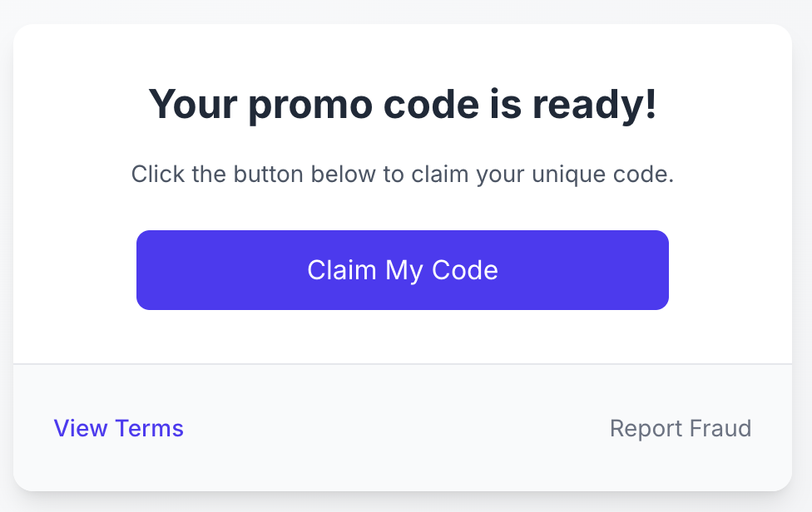This screenshot has height=512, width=812.
Task: Select the purple Claim My Code button
Action: [x=403, y=270]
